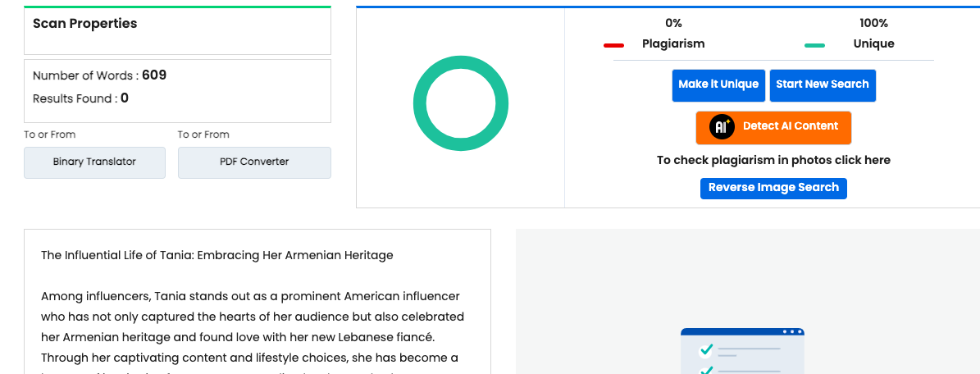Open the Binary Translator tool
Screen dimensions: 980x374
pos(94,162)
